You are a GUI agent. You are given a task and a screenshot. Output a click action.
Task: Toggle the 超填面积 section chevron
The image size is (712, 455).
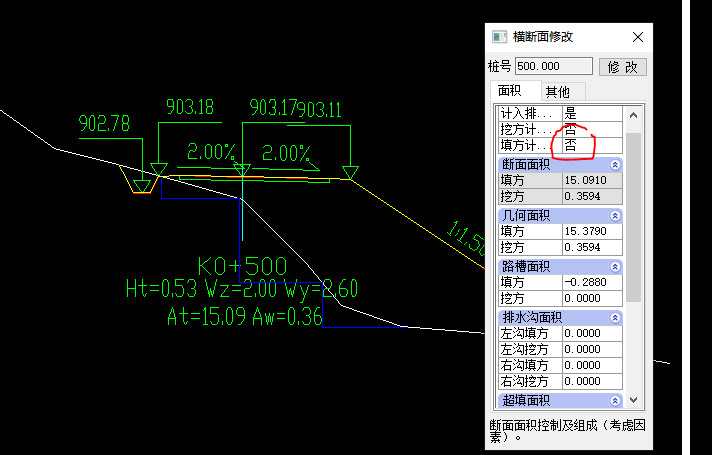(x=615, y=401)
